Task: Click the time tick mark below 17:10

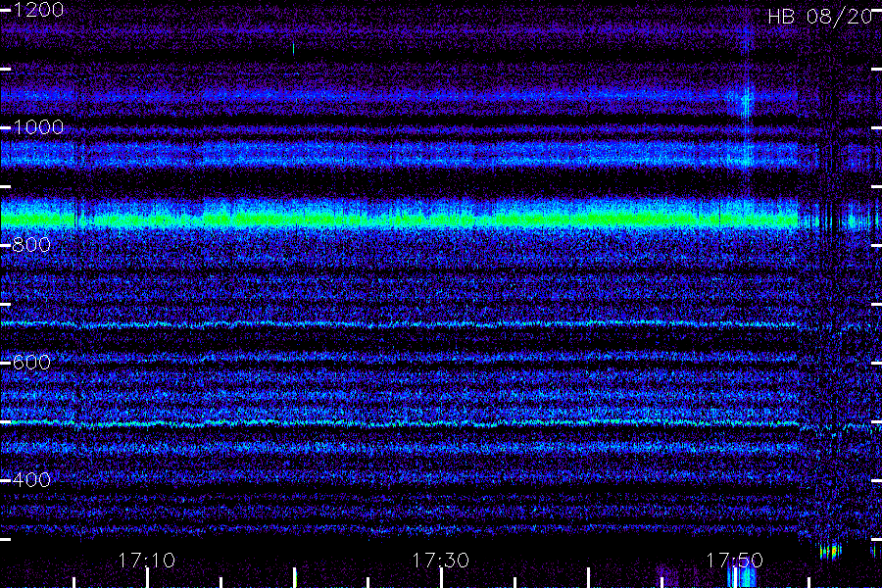Action: pyautogui.click(x=147, y=578)
